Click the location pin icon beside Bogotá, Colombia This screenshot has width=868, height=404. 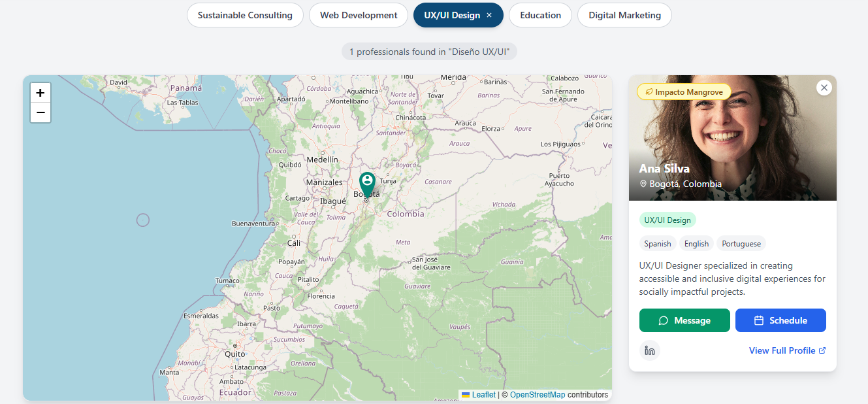643,184
